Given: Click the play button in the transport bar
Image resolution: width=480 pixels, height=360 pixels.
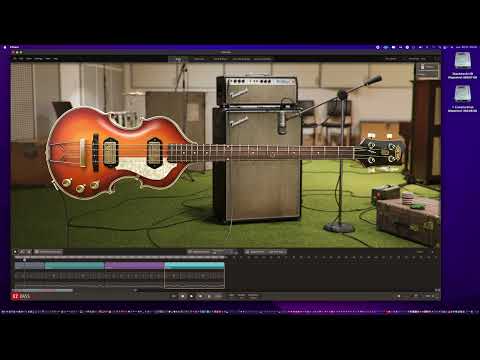Looking at the screenshot, I should pyautogui.click(x=191, y=296).
